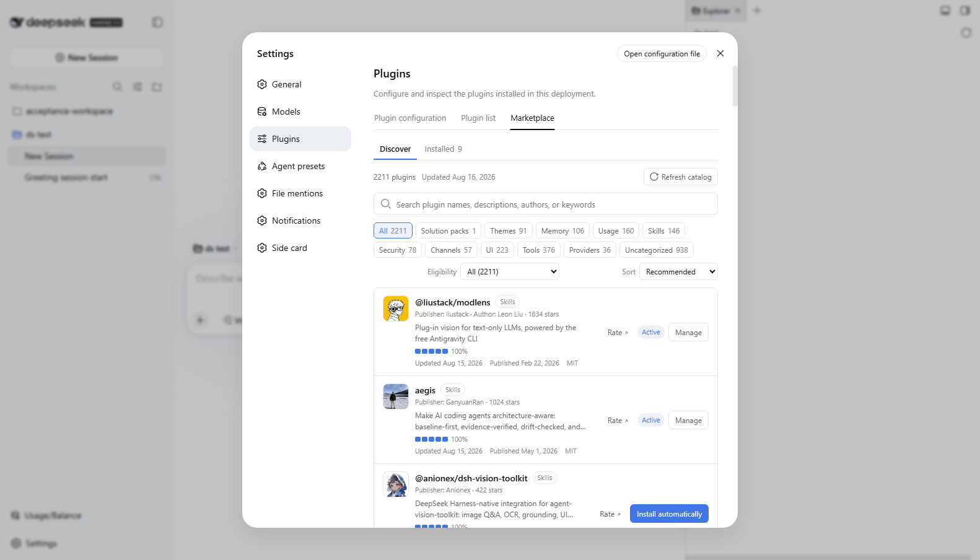Open File mentions settings
The height and width of the screenshot is (560, 980).
pyautogui.click(x=300, y=193)
